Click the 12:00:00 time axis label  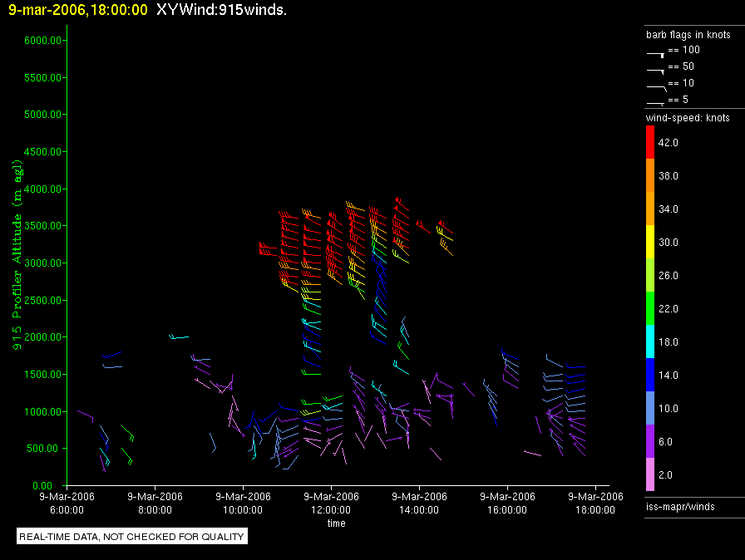point(331,509)
